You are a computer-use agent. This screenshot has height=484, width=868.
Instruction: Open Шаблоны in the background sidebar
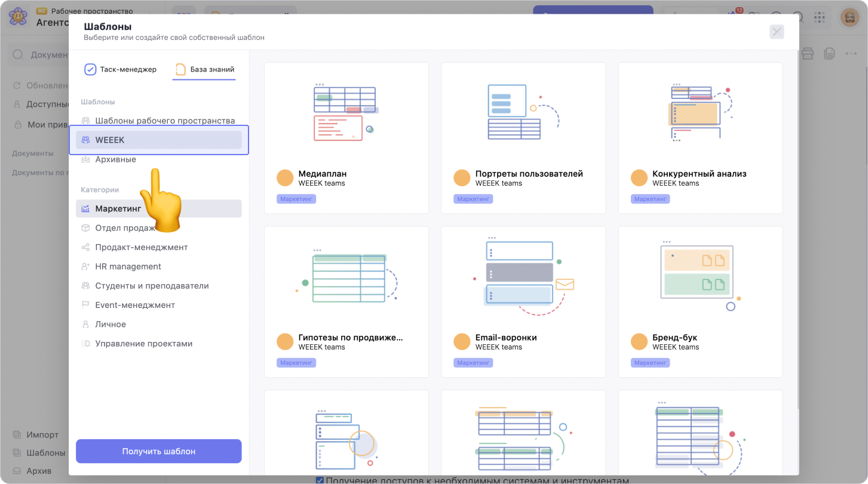point(39,452)
